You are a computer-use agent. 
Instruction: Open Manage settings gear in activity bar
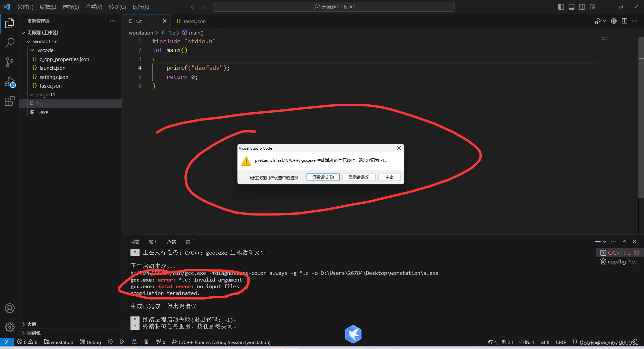pos(10,327)
